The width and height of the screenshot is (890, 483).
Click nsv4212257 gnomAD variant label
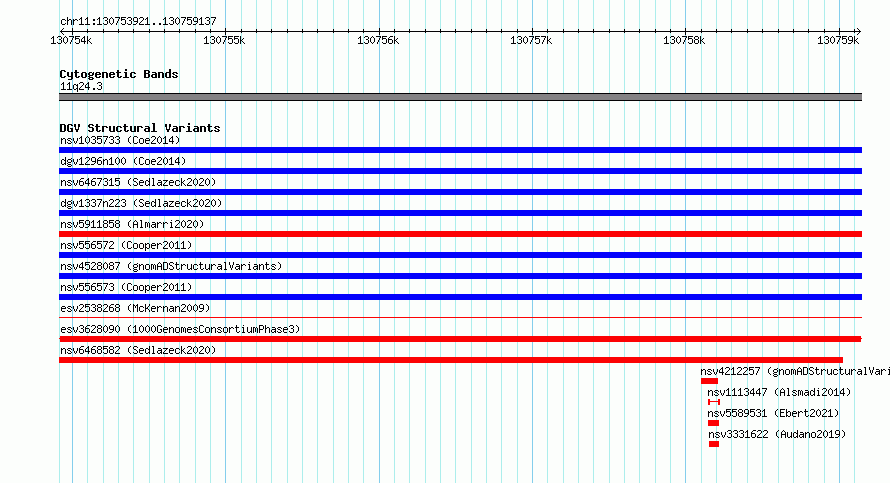click(795, 371)
